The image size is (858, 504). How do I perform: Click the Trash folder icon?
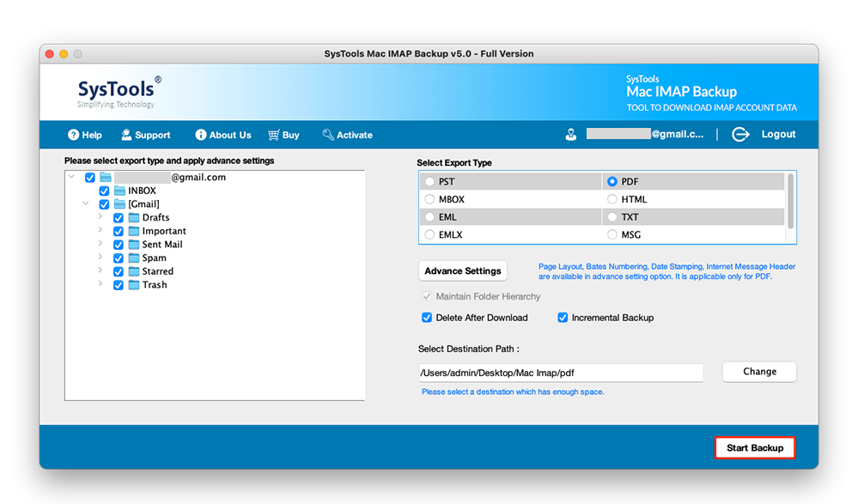133,284
